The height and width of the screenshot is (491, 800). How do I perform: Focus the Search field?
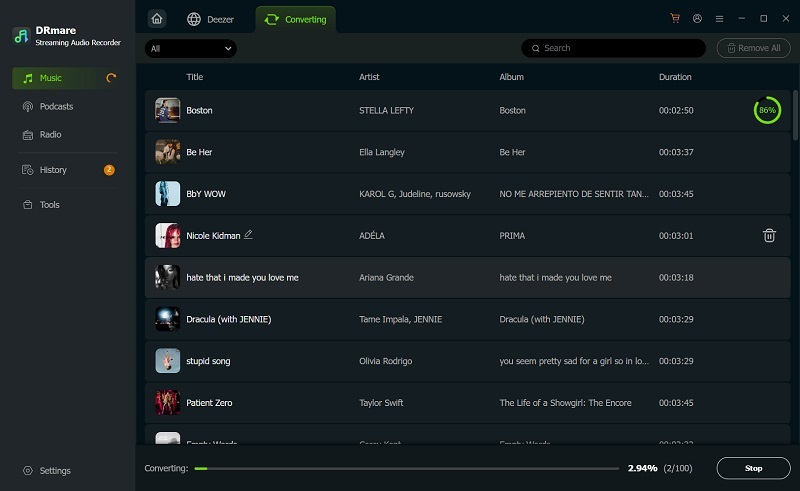[613, 48]
